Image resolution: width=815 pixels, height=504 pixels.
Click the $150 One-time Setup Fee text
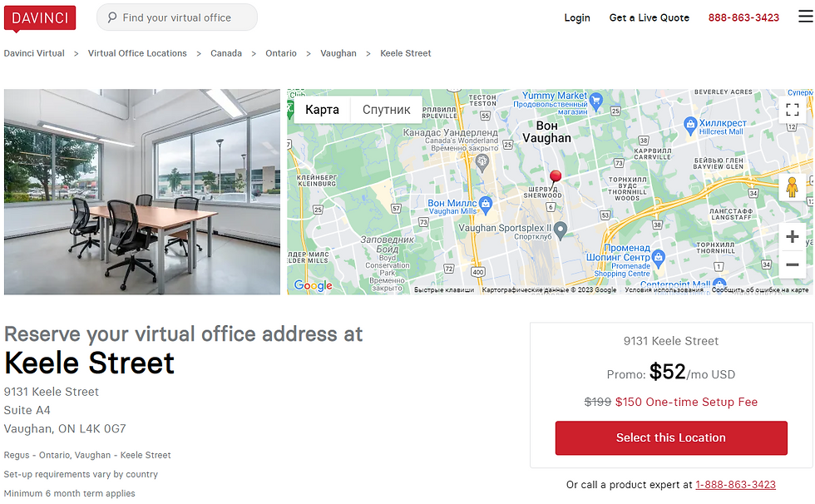(686, 403)
